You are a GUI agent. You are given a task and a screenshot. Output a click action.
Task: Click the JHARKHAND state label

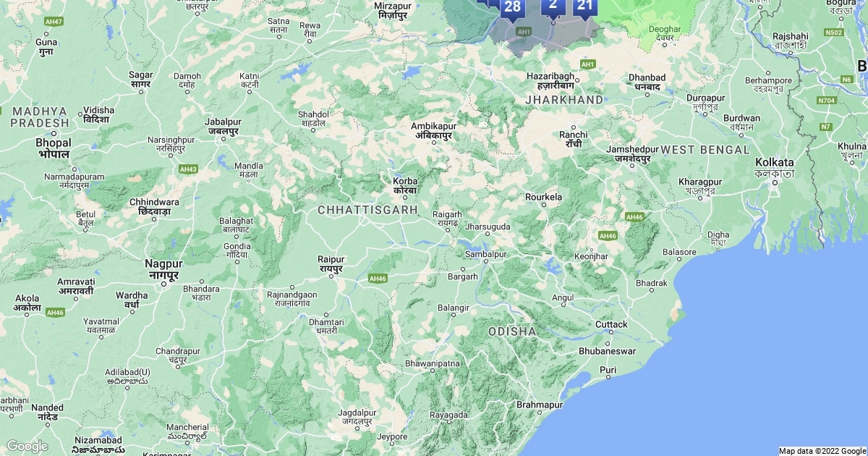564,99
